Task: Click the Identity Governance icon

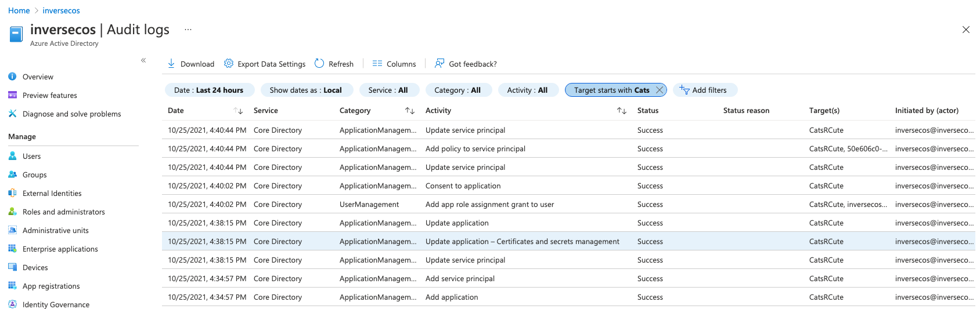Action: tap(12, 304)
